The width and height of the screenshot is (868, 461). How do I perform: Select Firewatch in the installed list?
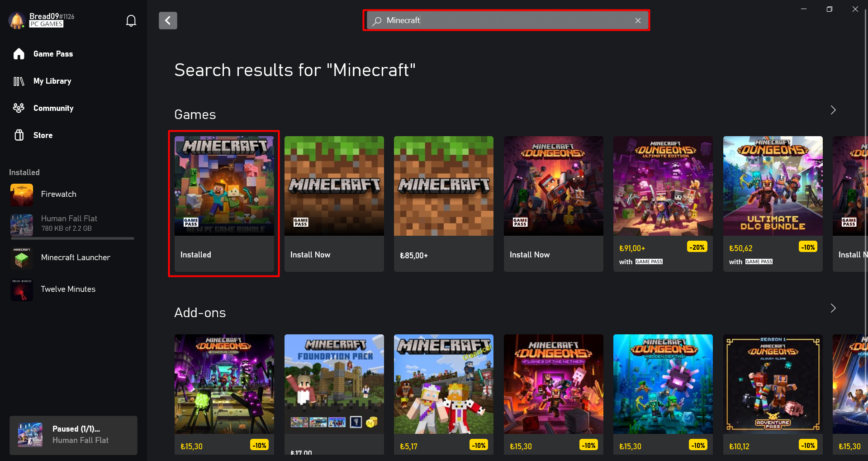(x=73, y=195)
